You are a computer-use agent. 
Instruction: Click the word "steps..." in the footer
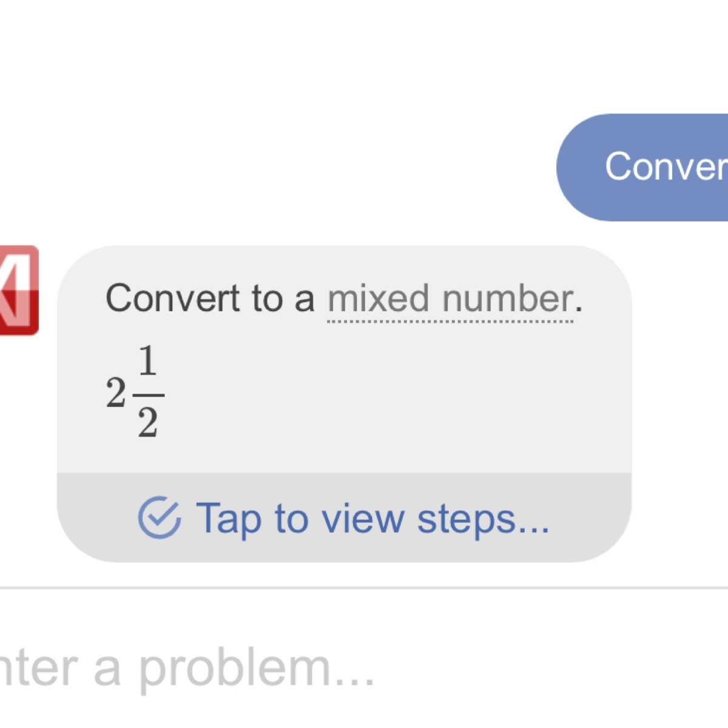point(483,519)
